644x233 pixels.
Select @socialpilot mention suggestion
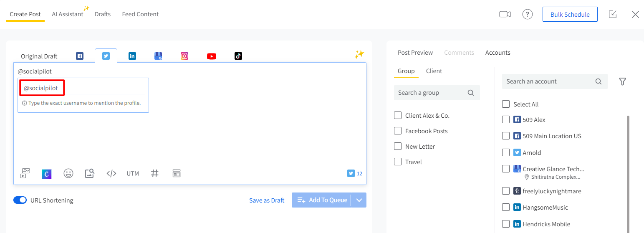[x=41, y=88]
